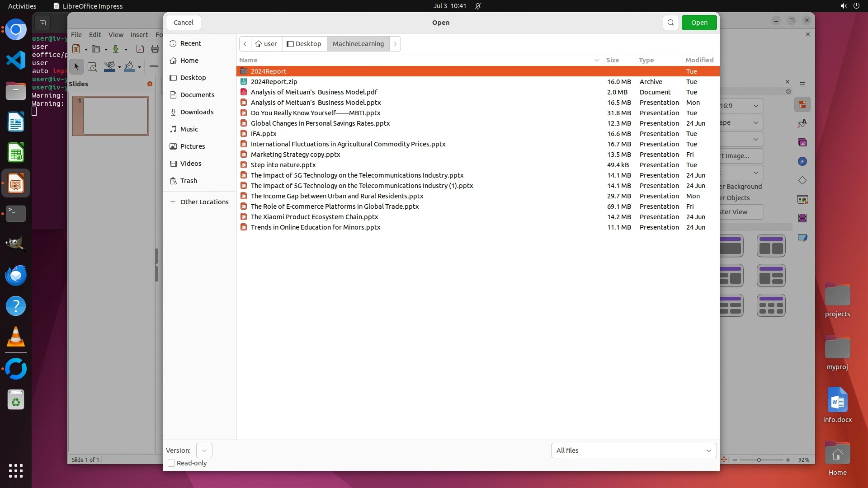The height and width of the screenshot is (488, 868).
Task: Open the Insert menu
Action: coord(139,35)
